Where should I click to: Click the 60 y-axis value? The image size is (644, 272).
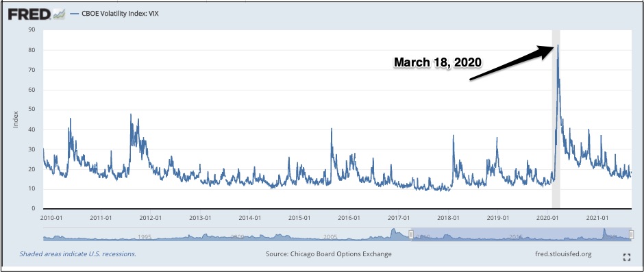pos(32,90)
